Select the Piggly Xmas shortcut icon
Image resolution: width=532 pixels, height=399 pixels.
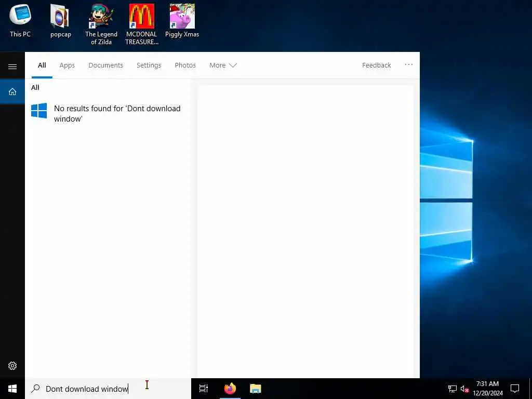pyautogui.click(x=182, y=20)
